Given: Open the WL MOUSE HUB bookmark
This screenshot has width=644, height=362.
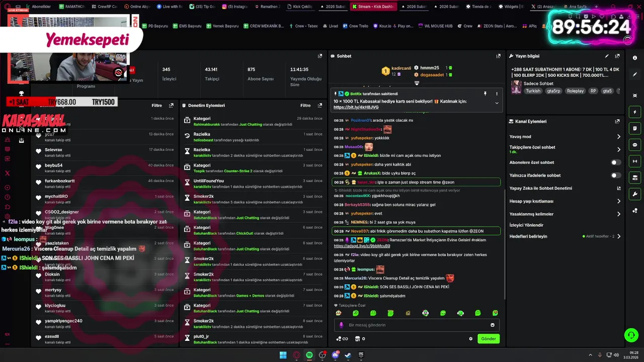Looking at the screenshot, I should (435, 26).
